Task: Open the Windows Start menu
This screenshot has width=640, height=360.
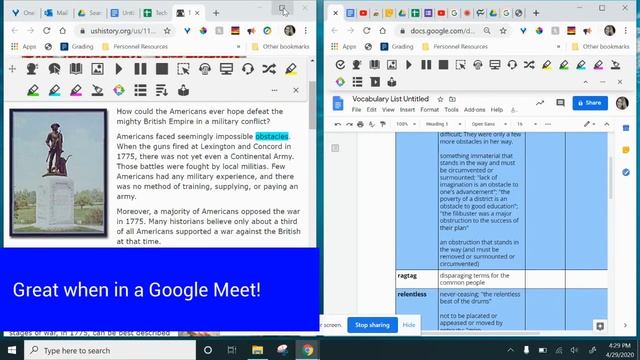Action: click(x=12, y=350)
